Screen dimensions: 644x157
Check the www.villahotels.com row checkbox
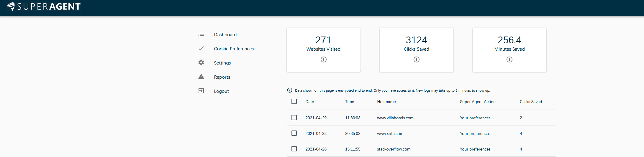point(294,118)
